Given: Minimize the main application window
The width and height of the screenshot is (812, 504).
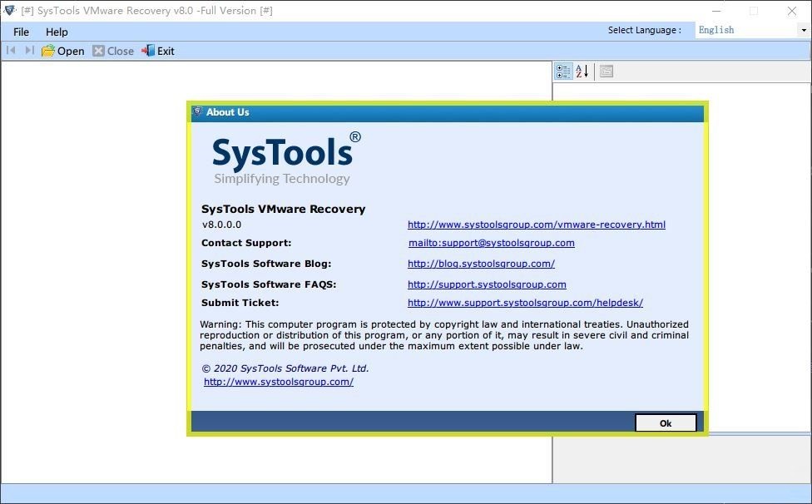Looking at the screenshot, I should coord(716,11).
